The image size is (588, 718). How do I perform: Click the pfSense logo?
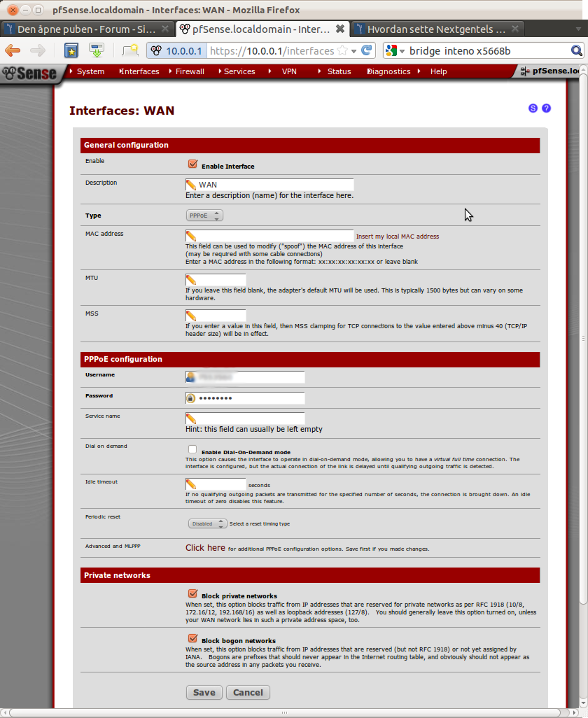[29, 73]
